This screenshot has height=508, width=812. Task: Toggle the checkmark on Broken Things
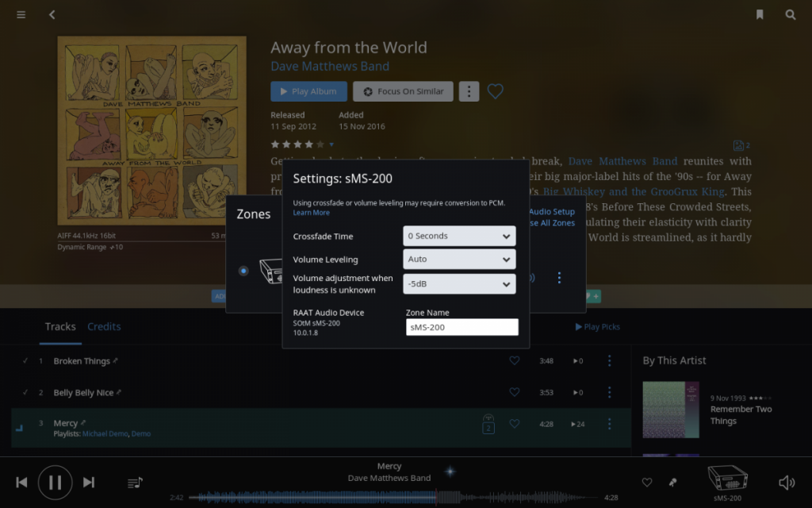point(25,361)
